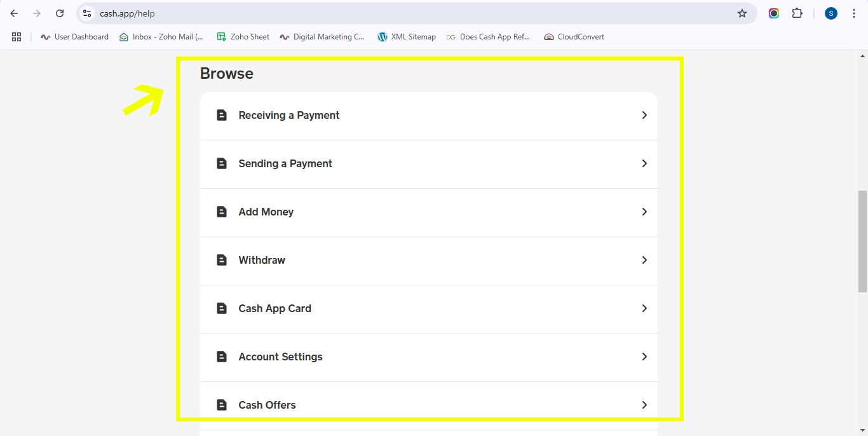Open the Digital Marketing C... bookmark
Image resolution: width=868 pixels, height=436 pixels.
click(x=322, y=37)
